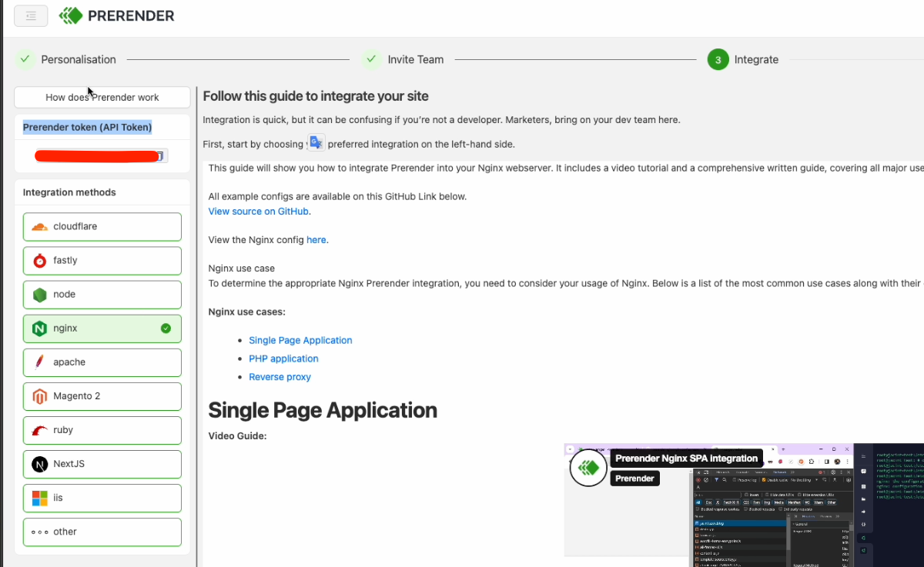Switch to the Integrate step

coord(755,59)
